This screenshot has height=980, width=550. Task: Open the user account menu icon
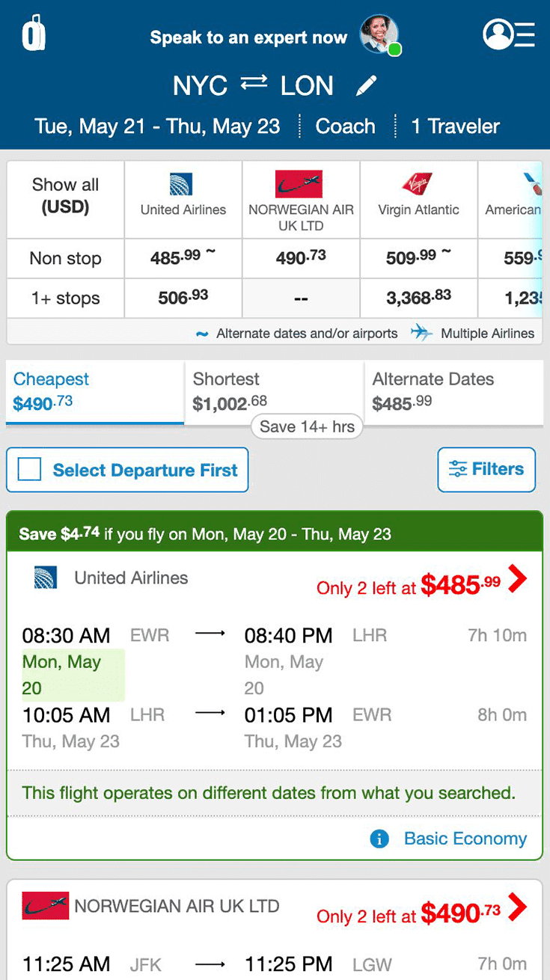tap(509, 34)
